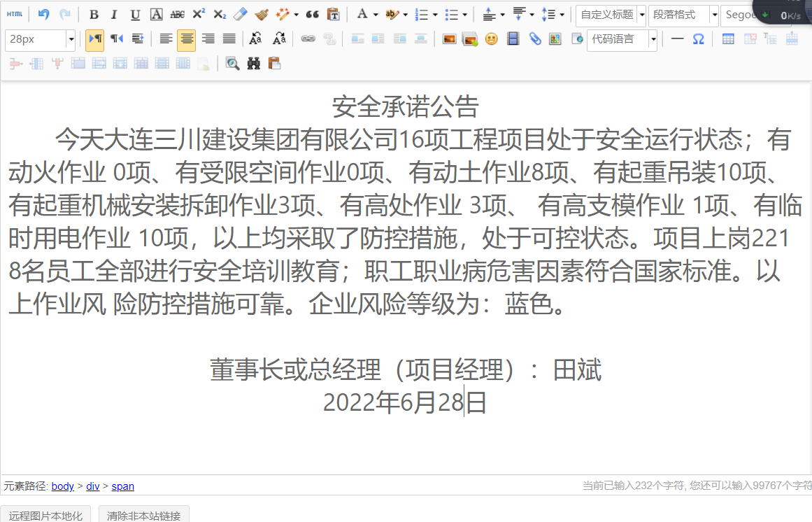This screenshot has height=522, width=812.
Task: Apply superscript formatting
Action: (x=199, y=15)
